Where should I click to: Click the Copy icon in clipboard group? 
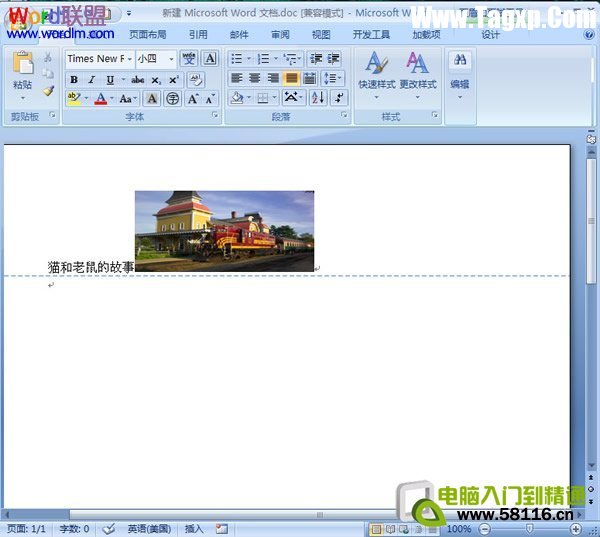[x=48, y=73]
